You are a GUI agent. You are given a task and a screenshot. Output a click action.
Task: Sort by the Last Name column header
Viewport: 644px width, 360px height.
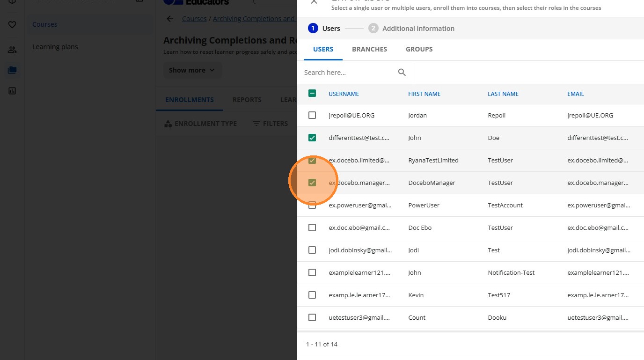click(x=503, y=94)
